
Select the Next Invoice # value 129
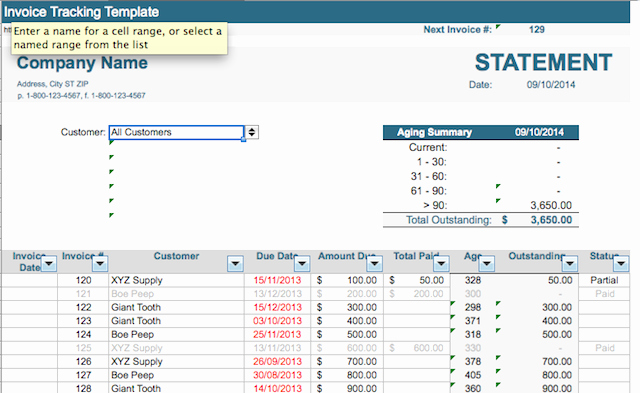point(536,29)
